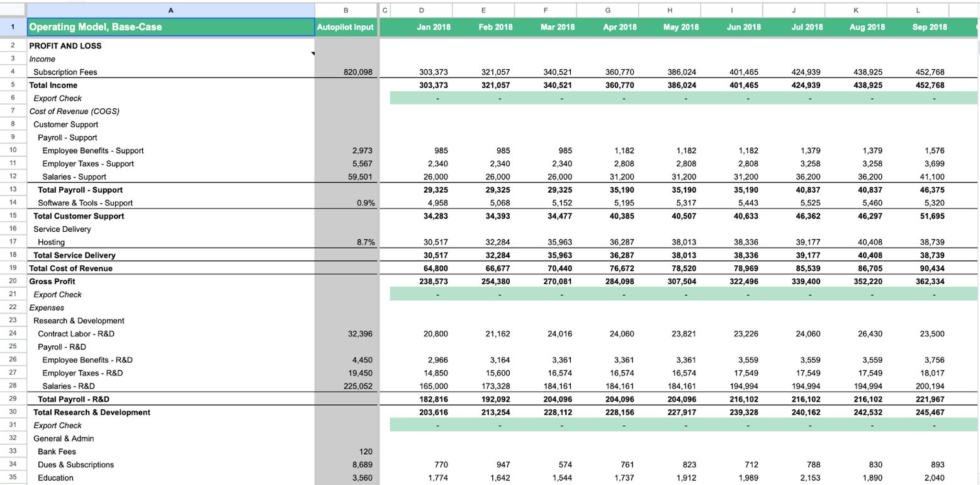Click the Jun 2018 Total Income value
Viewport: 980px width, 485px height.
pos(732,85)
